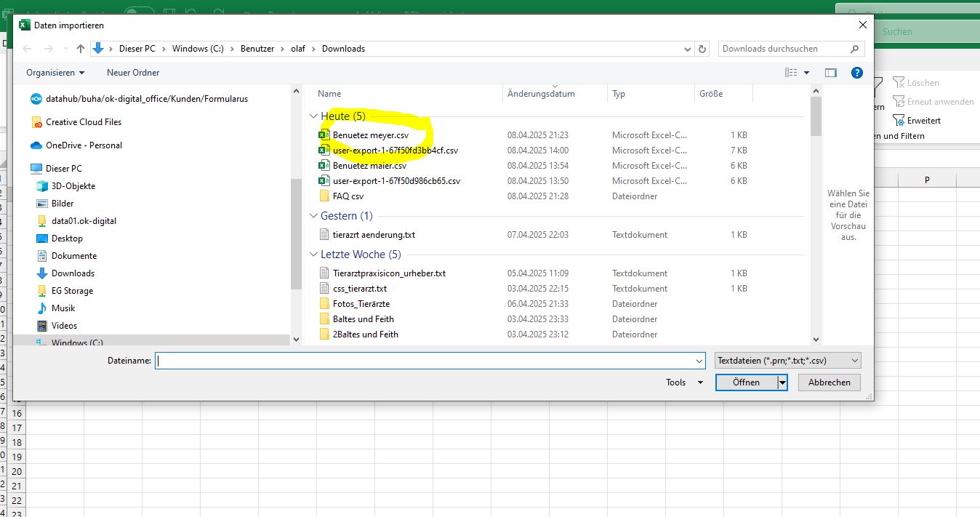Collapse the Letzte Woche group
The image size is (980, 517).
(313, 255)
